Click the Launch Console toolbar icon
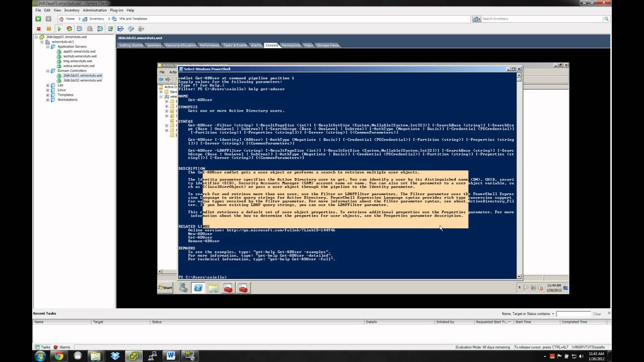 (110, 29)
